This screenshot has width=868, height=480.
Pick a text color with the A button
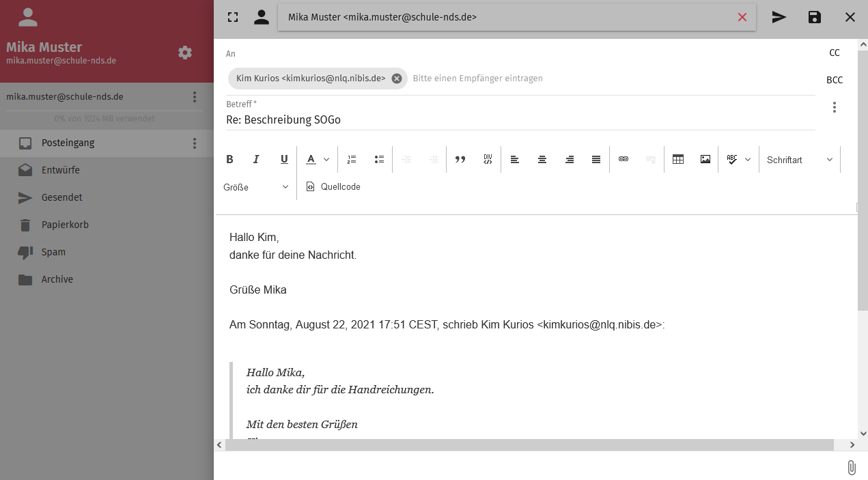click(x=311, y=159)
